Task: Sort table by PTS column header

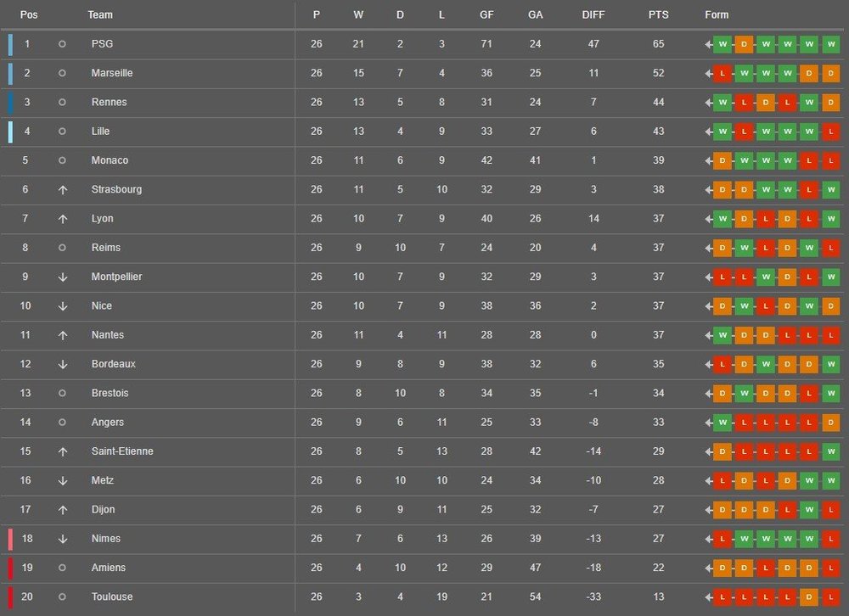Action: pyautogui.click(x=659, y=14)
